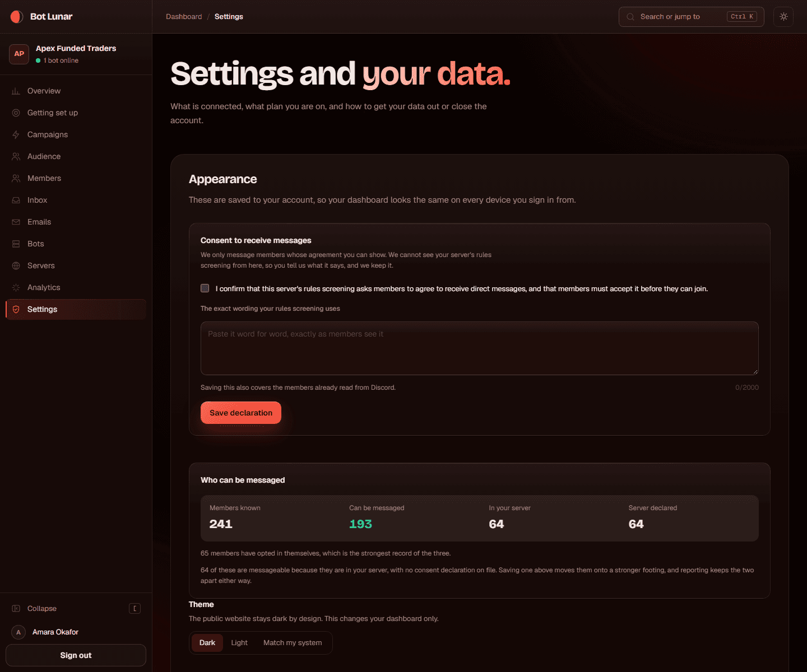Select the Dark theme option

click(x=207, y=643)
